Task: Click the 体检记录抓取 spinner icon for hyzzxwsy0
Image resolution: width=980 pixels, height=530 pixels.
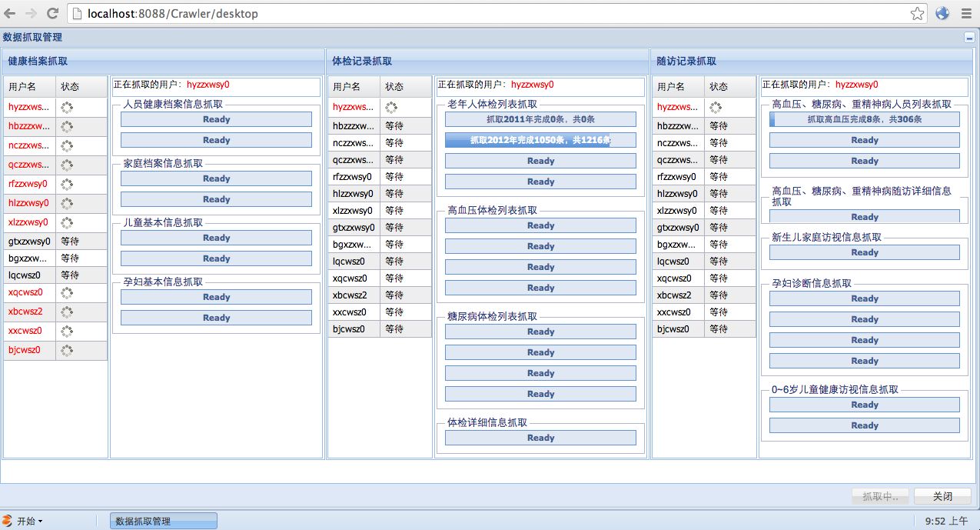Action: (391, 108)
